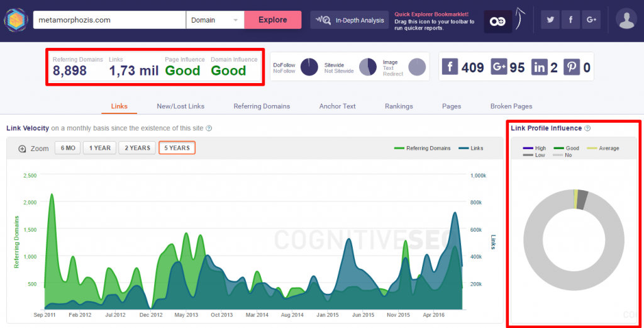The height and width of the screenshot is (328, 644).
Task: Click the Quick Explorer Bookmarklet! text
Action: coord(431,14)
